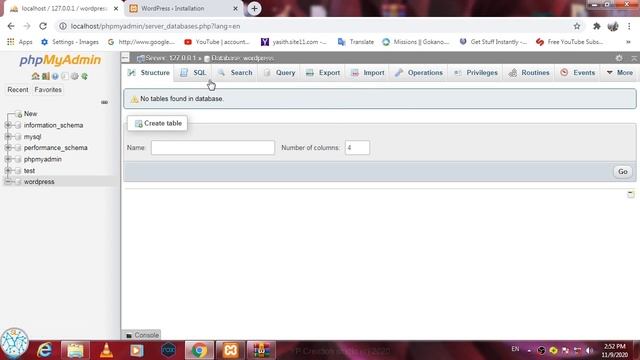Open the Export tab
Image resolution: width=640 pixels, height=360 pixels.
click(323, 73)
